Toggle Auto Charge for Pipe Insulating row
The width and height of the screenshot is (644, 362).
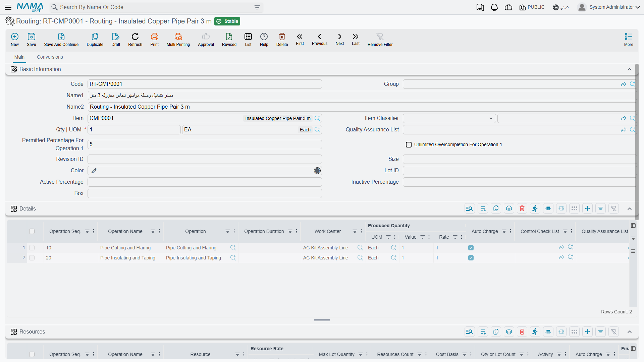(x=471, y=258)
